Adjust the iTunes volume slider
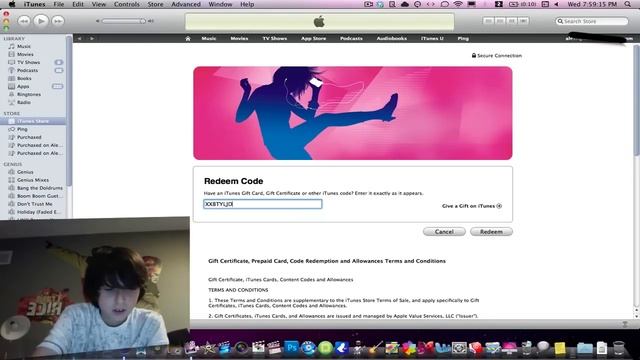Viewport: 640px width, 360px height. (124, 21)
